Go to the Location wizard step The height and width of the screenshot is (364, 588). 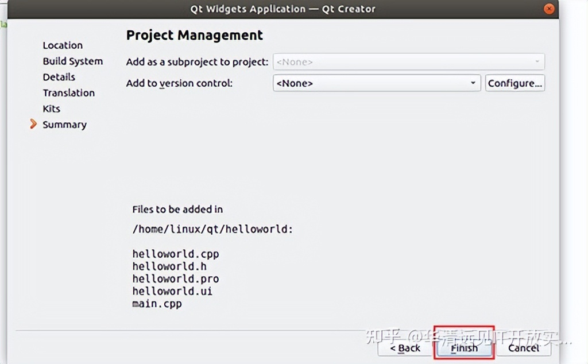[63, 45]
